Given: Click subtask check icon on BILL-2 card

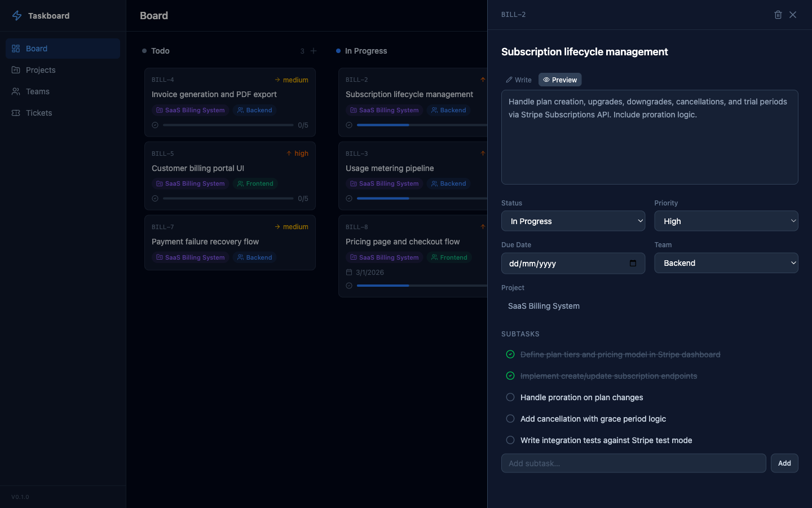Looking at the screenshot, I should (349, 125).
